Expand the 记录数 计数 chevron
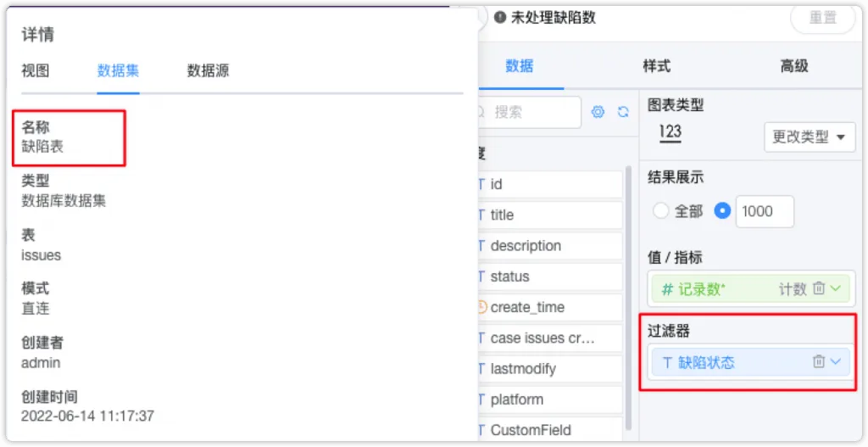Viewport: 868px width, 447px height. [x=835, y=288]
